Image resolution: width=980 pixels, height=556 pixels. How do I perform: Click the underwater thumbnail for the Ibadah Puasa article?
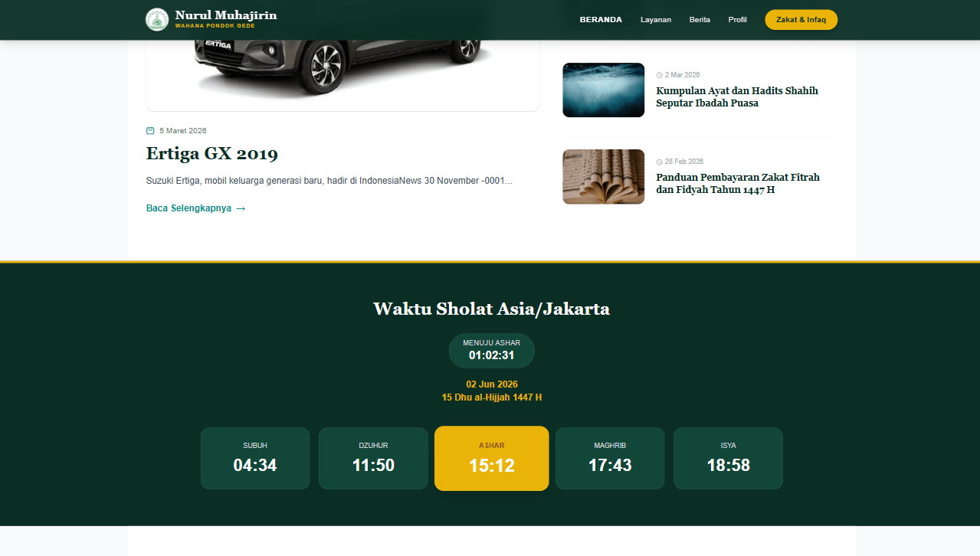coord(603,90)
